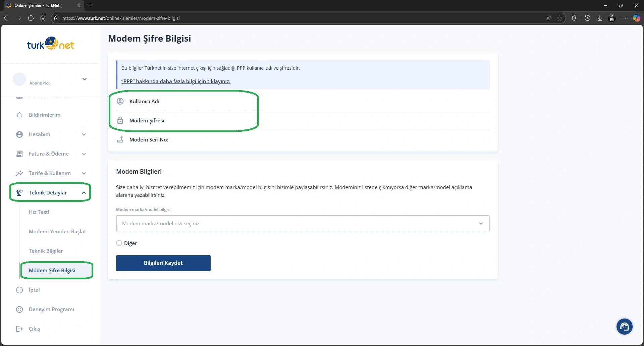Reload the current page
Screen dimensions: 644x346
click(x=31, y=18)
